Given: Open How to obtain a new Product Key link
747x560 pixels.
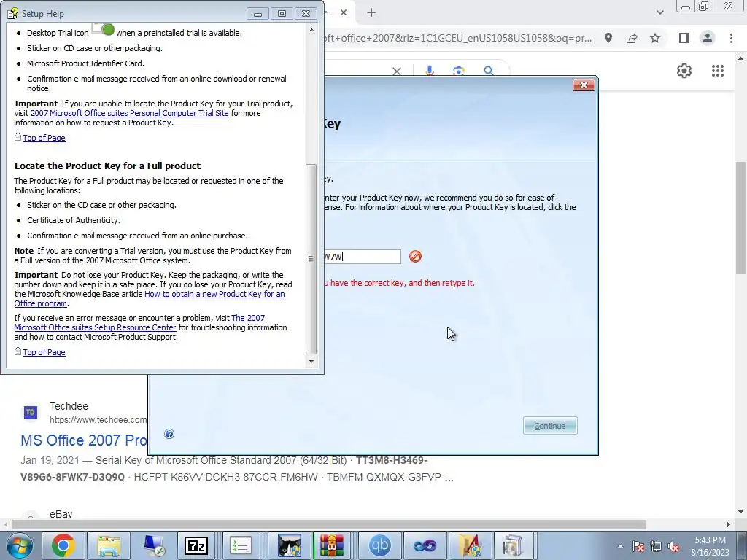Looking at the screenshot, I should [x=214, y=294].
